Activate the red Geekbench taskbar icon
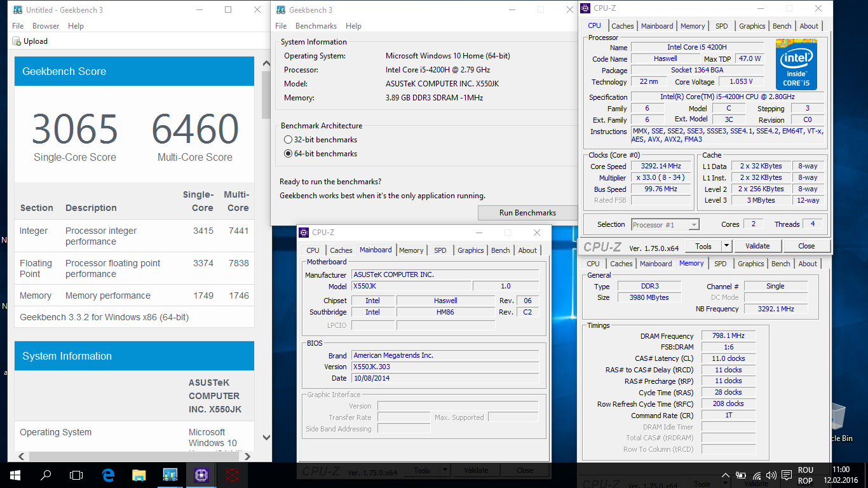This screenshot has height=488, width=868. (233, 475)
